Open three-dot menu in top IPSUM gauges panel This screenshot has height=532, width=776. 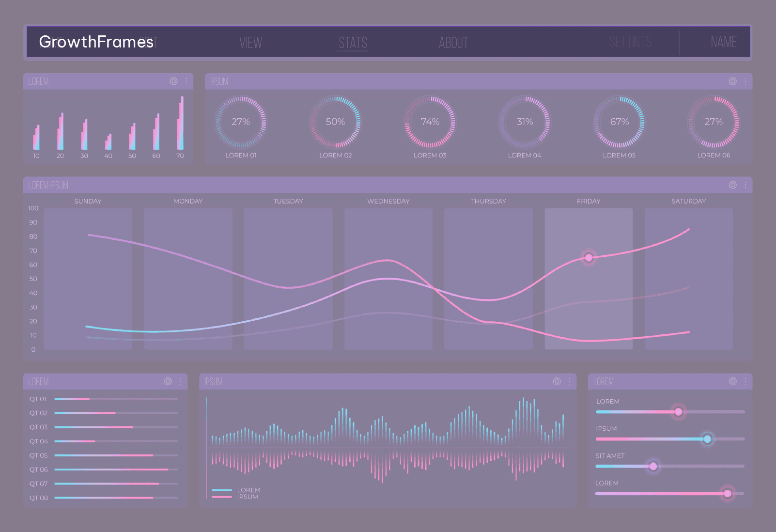tap(745, 81)
